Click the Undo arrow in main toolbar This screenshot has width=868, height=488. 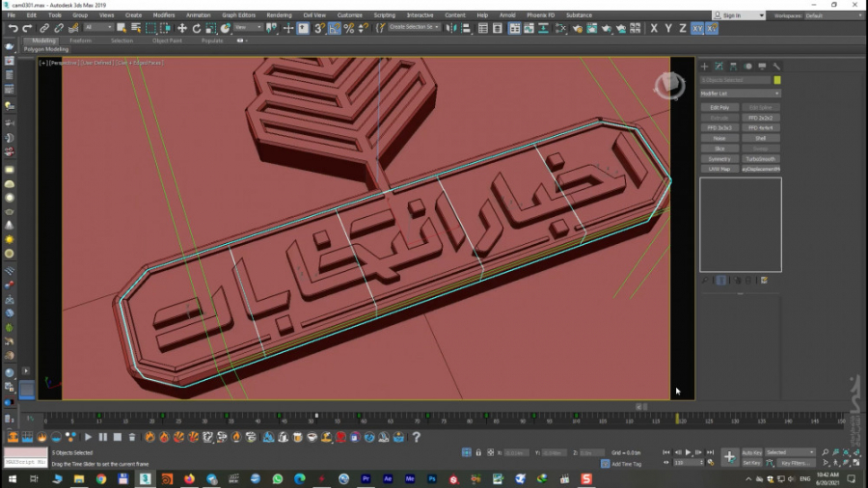pos(13,29)
